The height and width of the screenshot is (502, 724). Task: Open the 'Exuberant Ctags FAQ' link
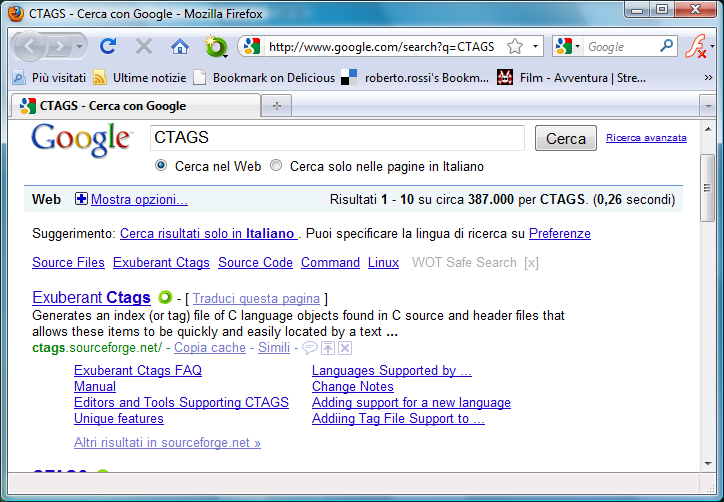point(138,370)
